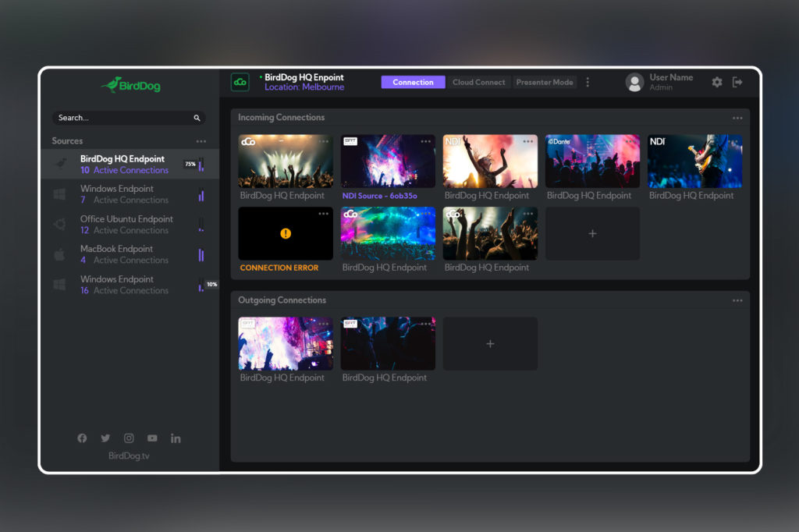The width and height of the screenshot is (799, 532).
Task: Click the search magnifier icon
Action: coord(197,118)
